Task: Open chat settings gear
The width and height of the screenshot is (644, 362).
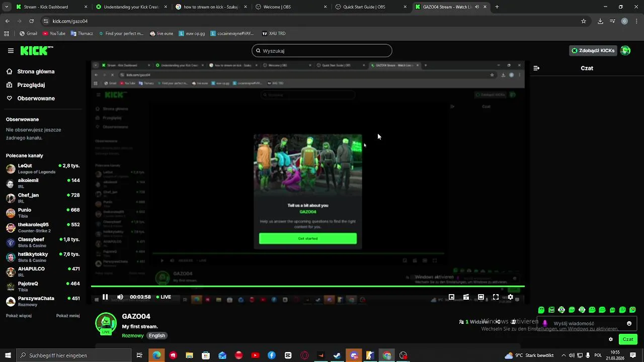Action: [x=611, y=339]
